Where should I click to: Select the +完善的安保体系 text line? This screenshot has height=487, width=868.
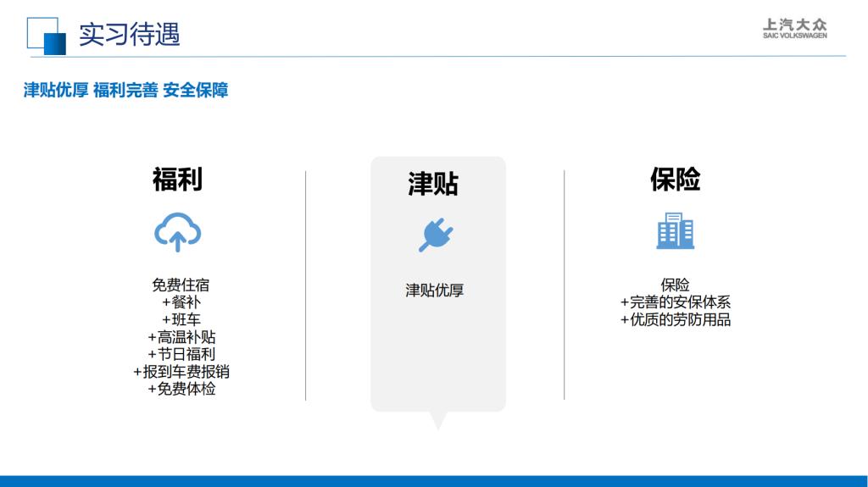[675, 302]
